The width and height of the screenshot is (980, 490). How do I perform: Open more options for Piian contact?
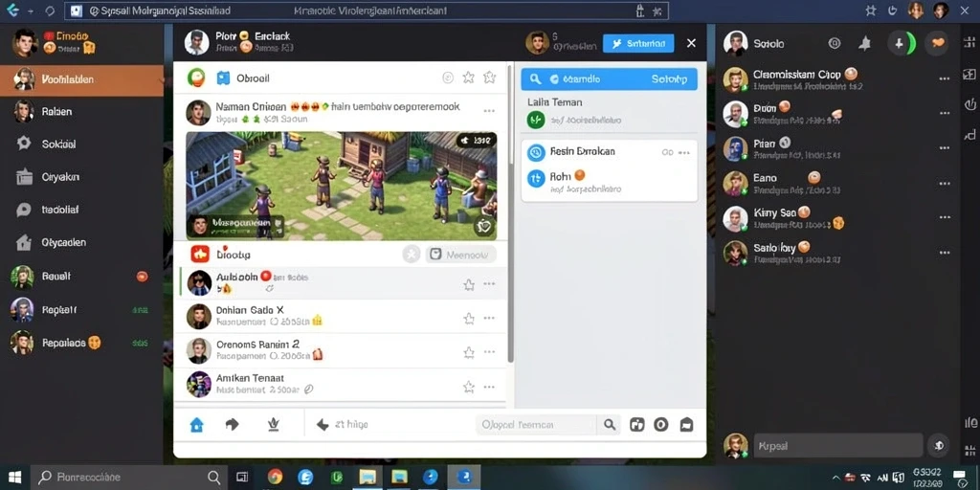point(945,148)
